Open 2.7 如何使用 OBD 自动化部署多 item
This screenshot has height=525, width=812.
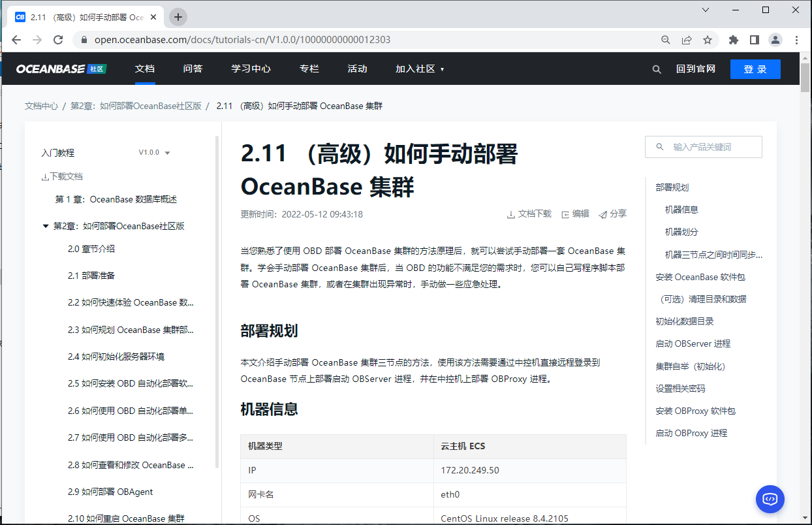point(131,438)
